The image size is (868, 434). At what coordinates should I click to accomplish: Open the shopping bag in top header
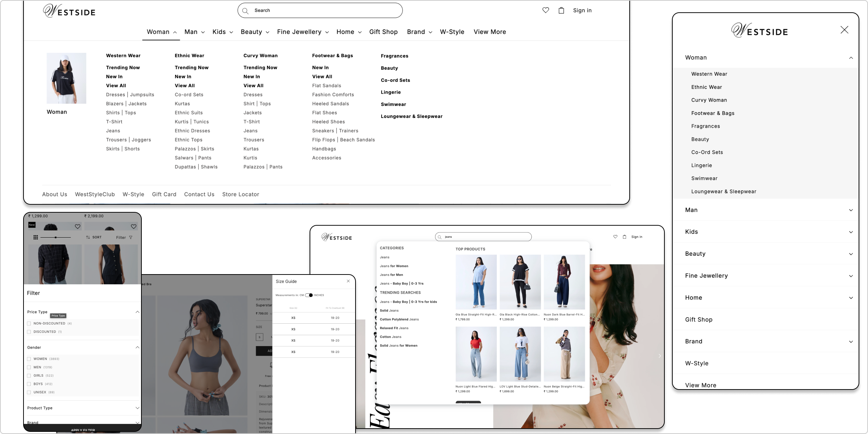[561, 10]
